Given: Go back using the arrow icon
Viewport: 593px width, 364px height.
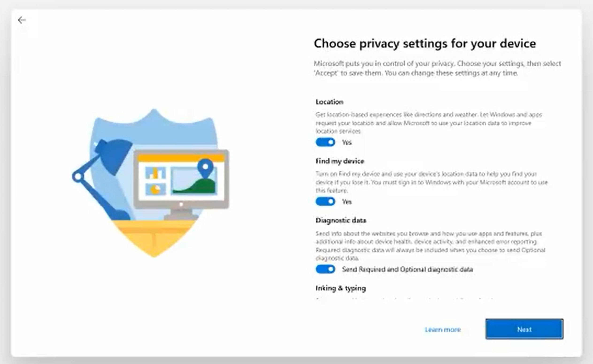Looking at the screenshot, I should pyautogui.click(x=22, y=20).
